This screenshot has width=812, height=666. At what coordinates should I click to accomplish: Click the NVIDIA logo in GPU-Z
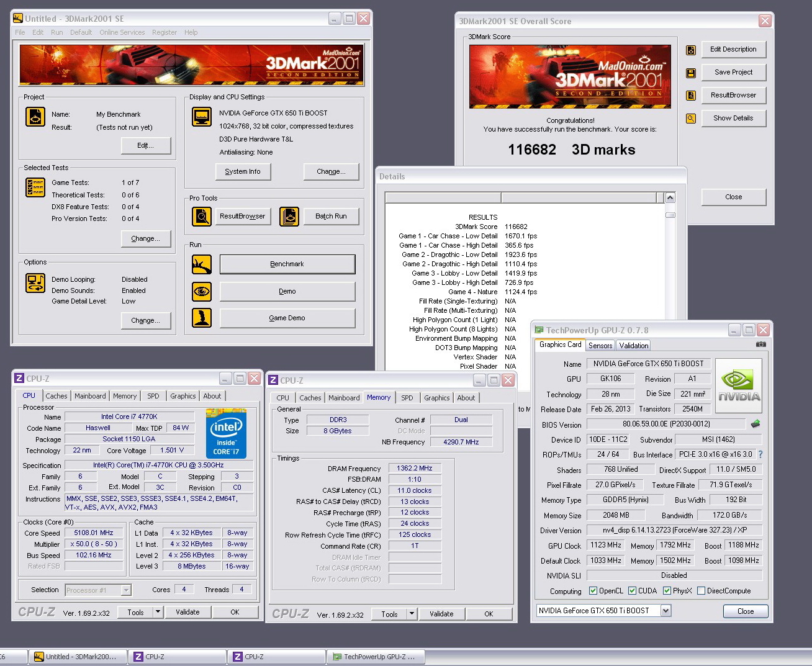tap(739, 385)
